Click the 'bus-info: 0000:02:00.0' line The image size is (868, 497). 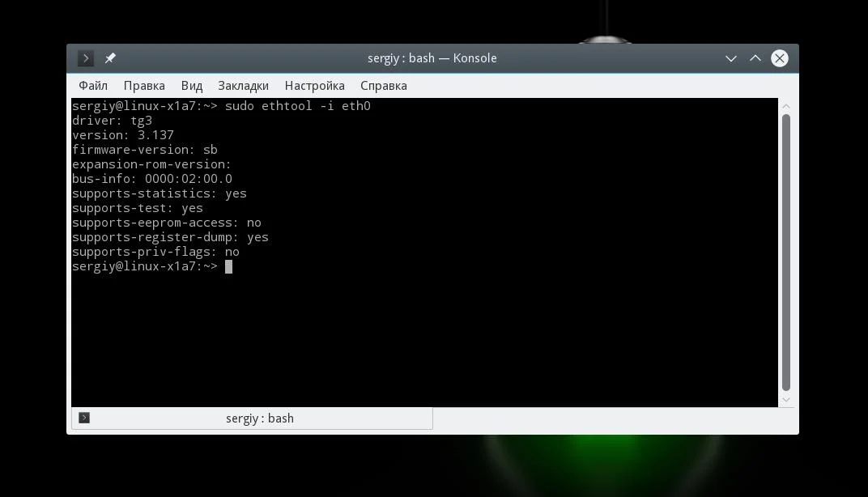tap(152, 179)
